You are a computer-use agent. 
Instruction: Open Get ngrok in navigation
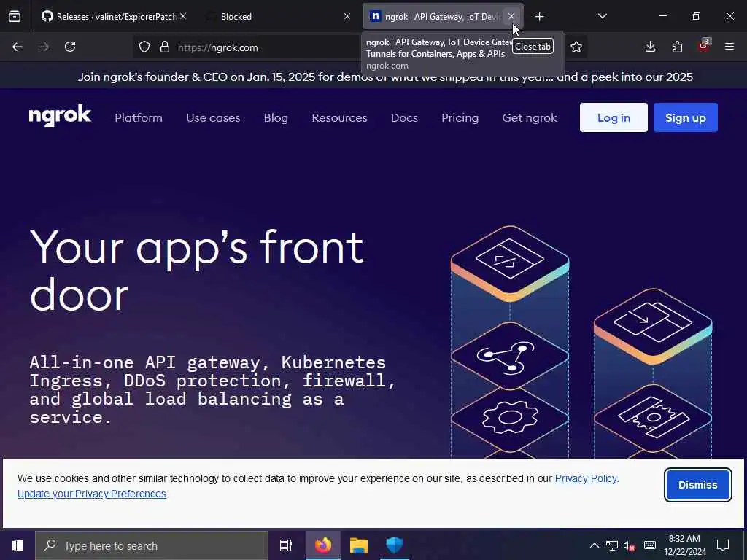click(x=530, y=117)
